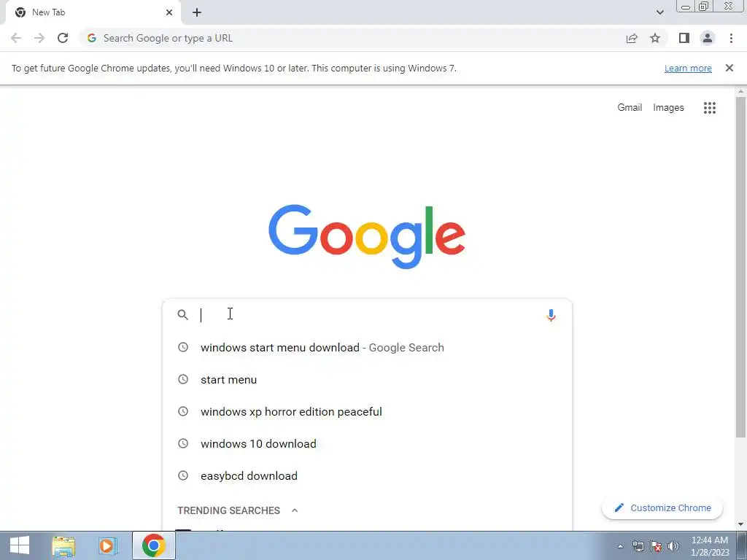Open Action Center flag icon
The image size is (747, 560).
click(x=656, y=546)
